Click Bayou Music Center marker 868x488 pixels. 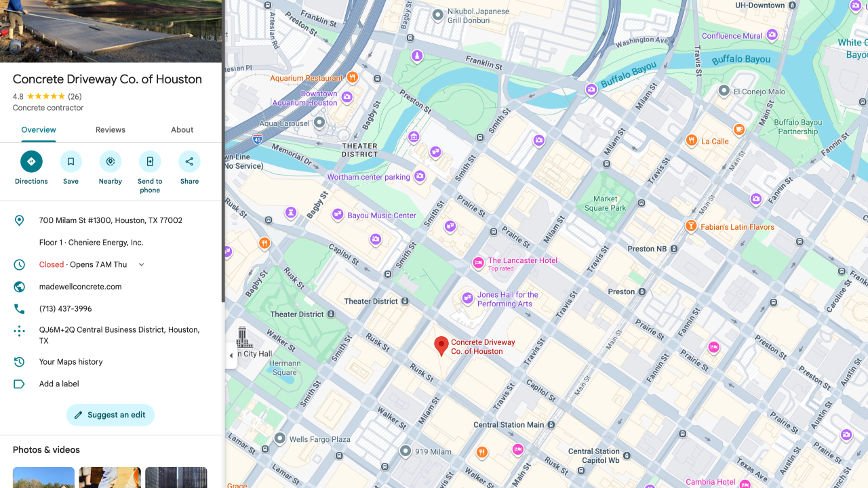click(x=338, y=214)
